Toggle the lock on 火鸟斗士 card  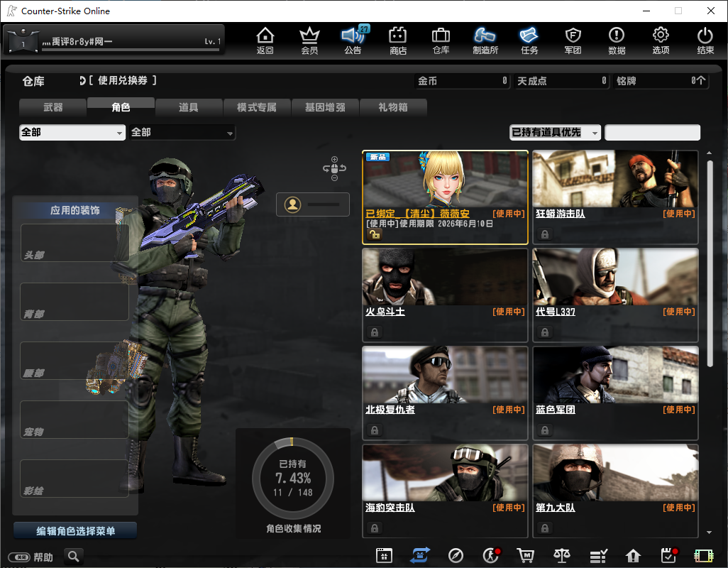374,332
